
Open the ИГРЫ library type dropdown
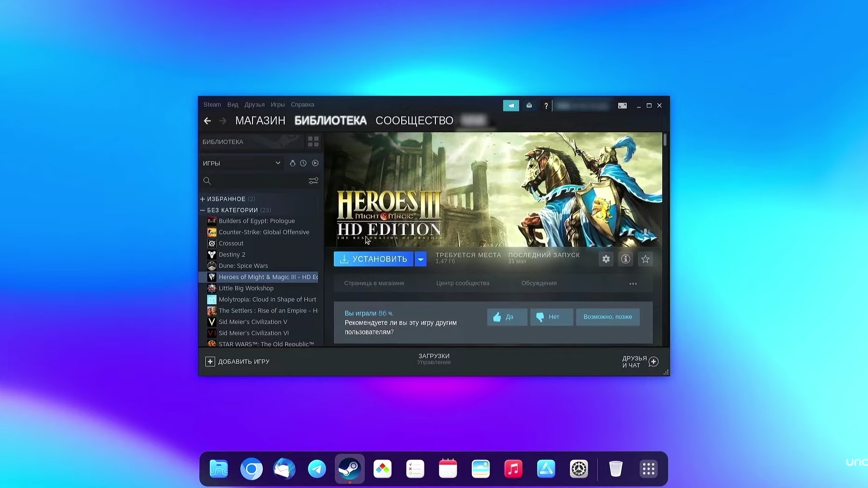point(242,163)
